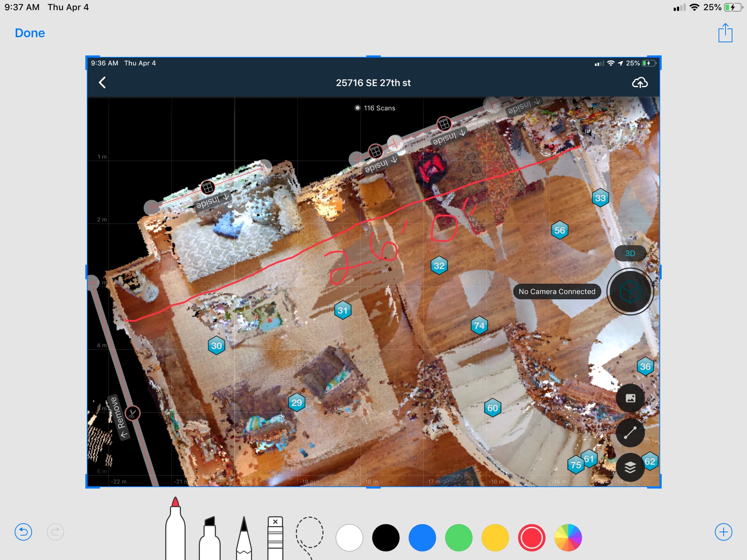This screenshot has height=560, width=747.
Task: Choose the yellow color swatch
Action: point(495,538)
